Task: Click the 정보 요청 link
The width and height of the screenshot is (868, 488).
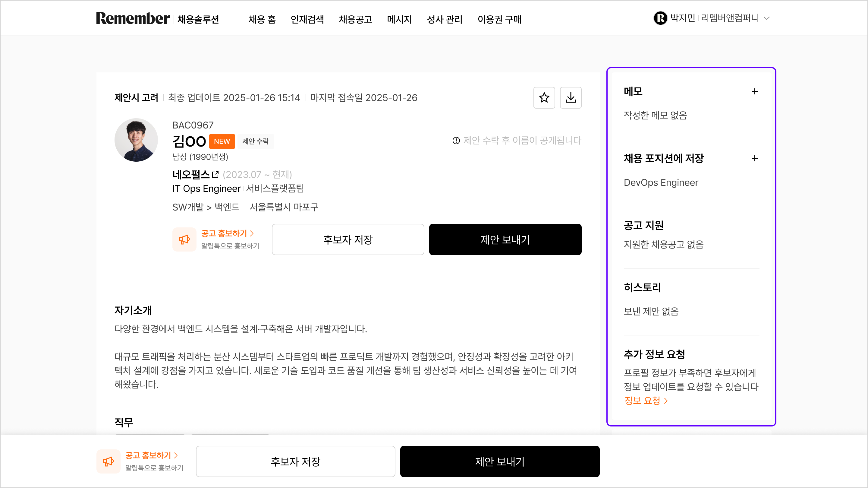Action: [x=645, y=401]
